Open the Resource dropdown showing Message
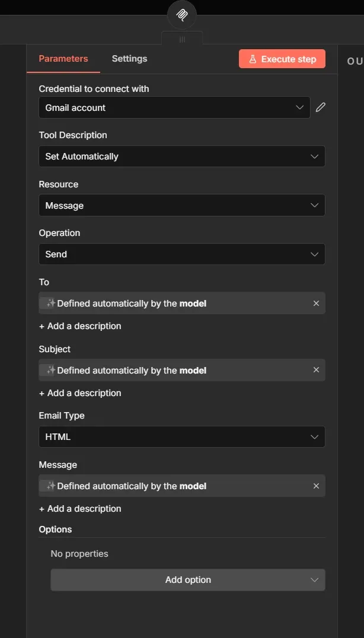364x638 pixels. [x=182, y=205]
